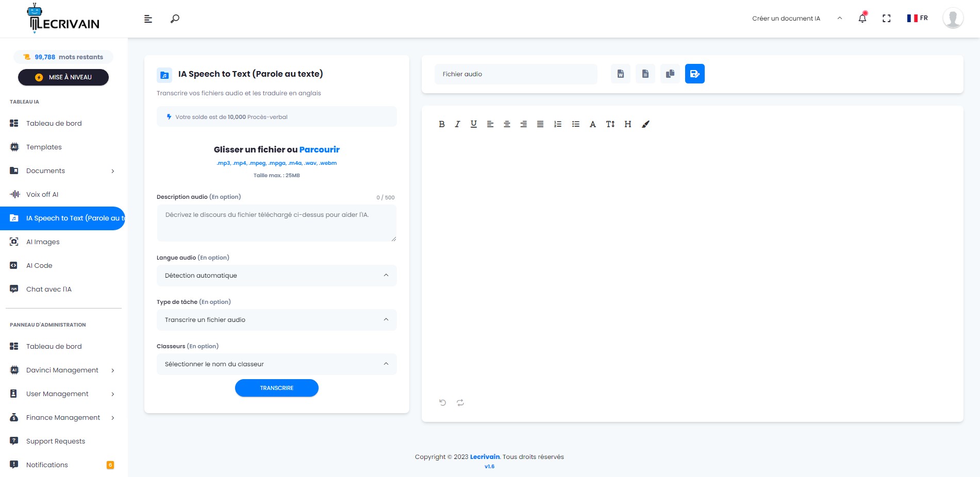Copy text using the copy icon
This screenshot has height=477, width=980.
point(670,74)
